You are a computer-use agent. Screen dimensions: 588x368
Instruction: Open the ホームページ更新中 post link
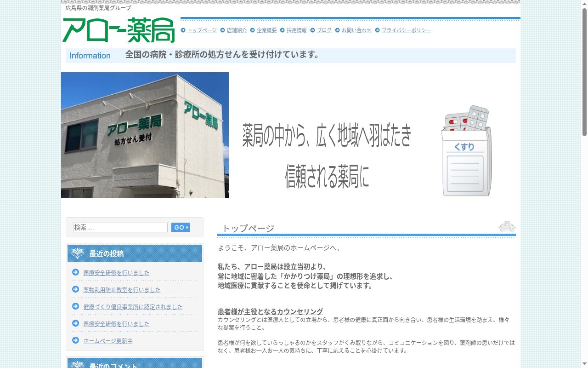tap(108, 341)
